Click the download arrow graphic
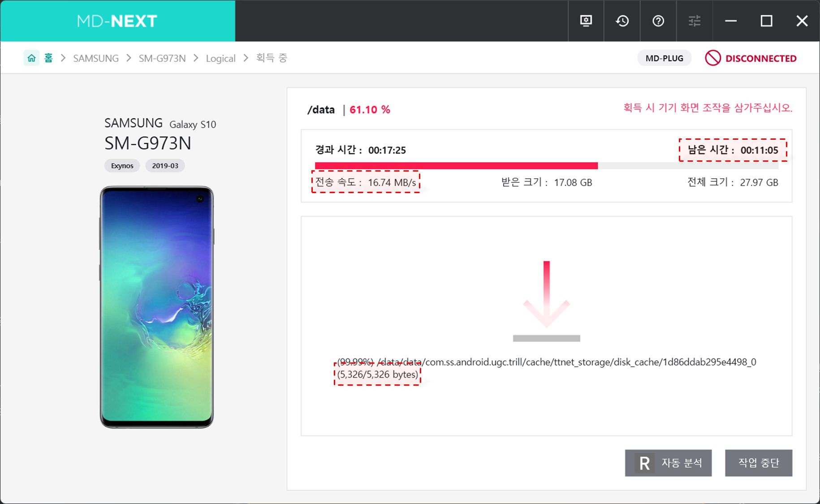Image resolution: width=820 pixels, height=504 pixels. tap(547, 301)
